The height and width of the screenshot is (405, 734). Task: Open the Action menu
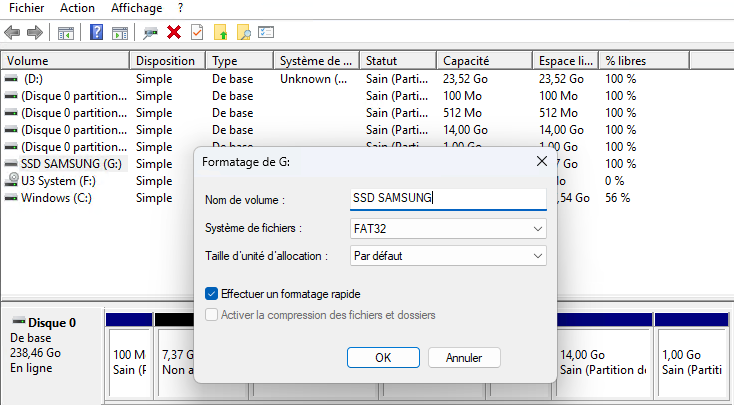coord(77,8)
